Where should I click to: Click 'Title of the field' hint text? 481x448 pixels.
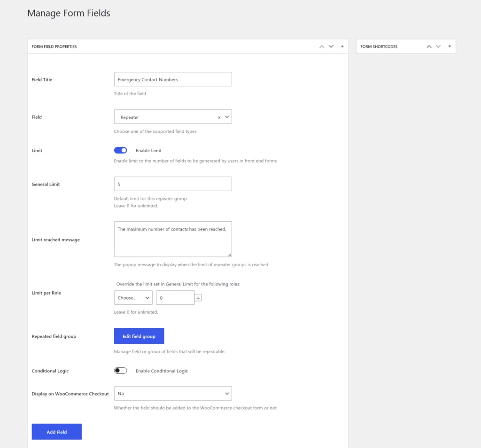[130, 94]
